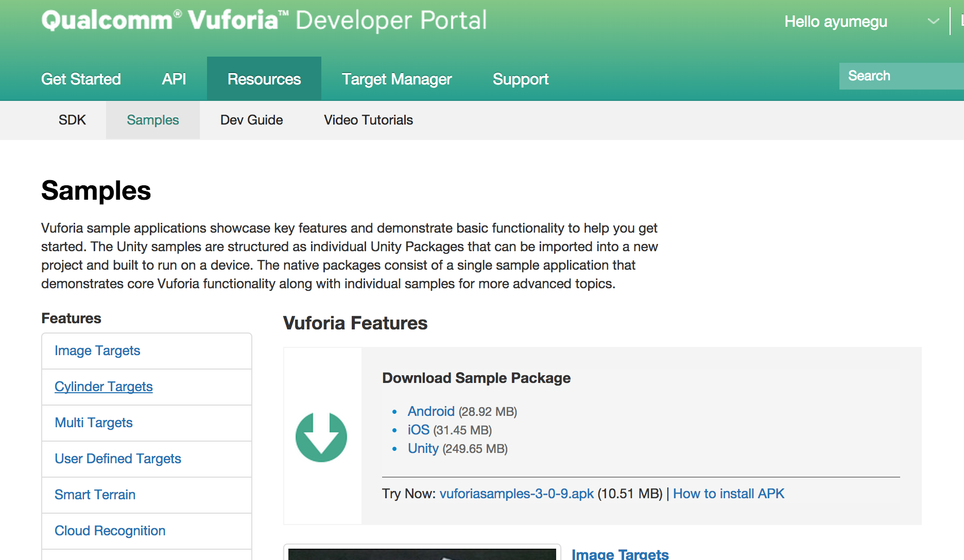Select the Samples sub-tab
The height and width of the screenshot is (560, 964).
(153, 120)
